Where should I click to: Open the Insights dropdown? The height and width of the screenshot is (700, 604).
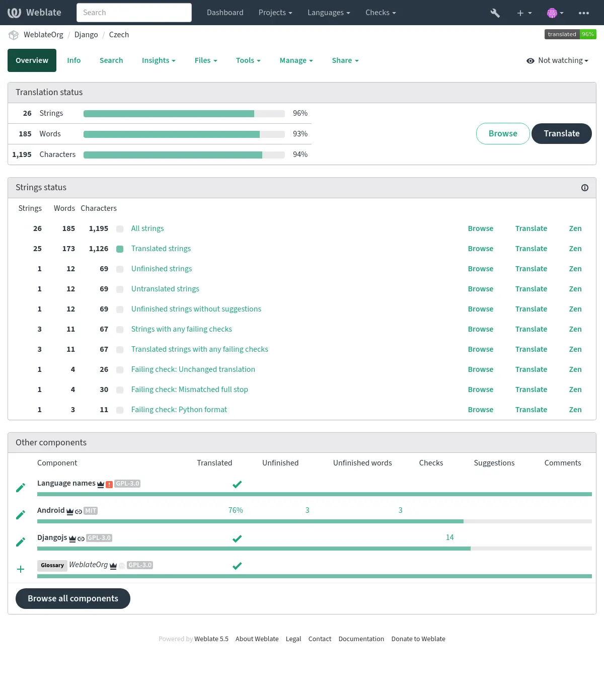pyautogui.click(x=159, y=60)
